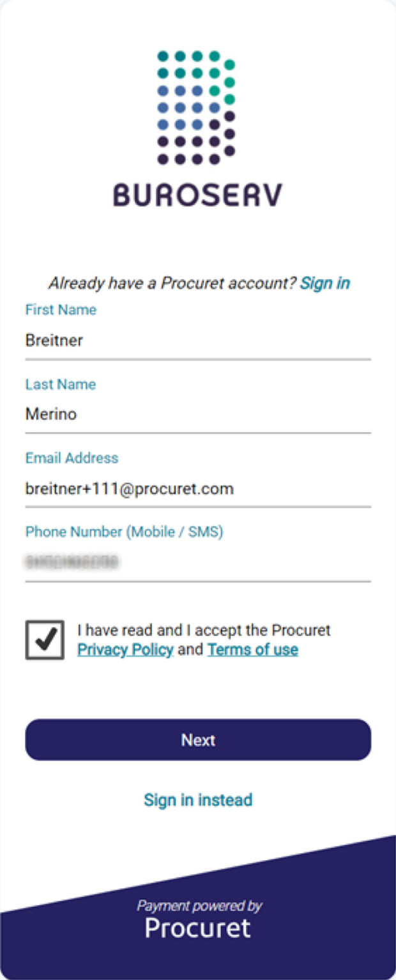Click the Procuret logo in footer
This screenshot has width=396, height=980.
point(198,928)
